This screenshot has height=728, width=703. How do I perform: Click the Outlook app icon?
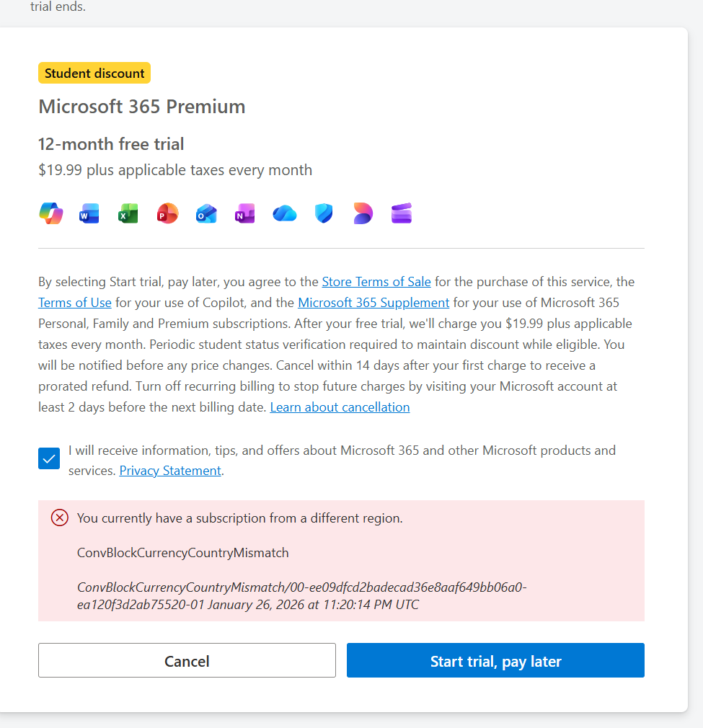pos(206,213)
